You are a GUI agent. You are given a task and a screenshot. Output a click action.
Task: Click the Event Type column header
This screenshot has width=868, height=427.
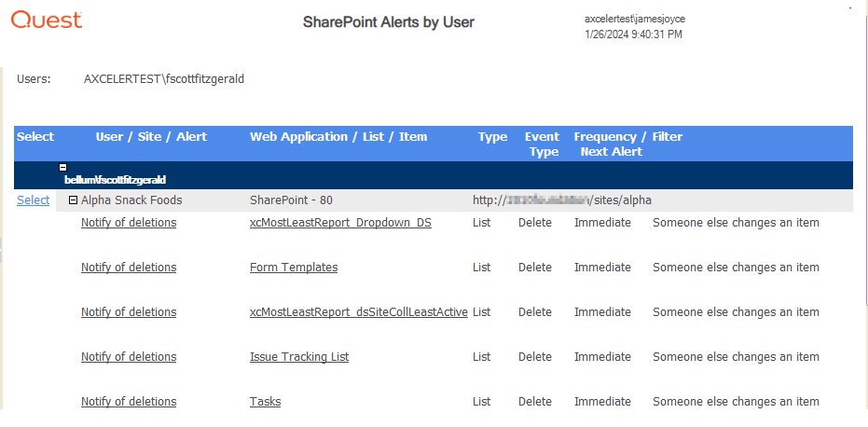(542, 144)
